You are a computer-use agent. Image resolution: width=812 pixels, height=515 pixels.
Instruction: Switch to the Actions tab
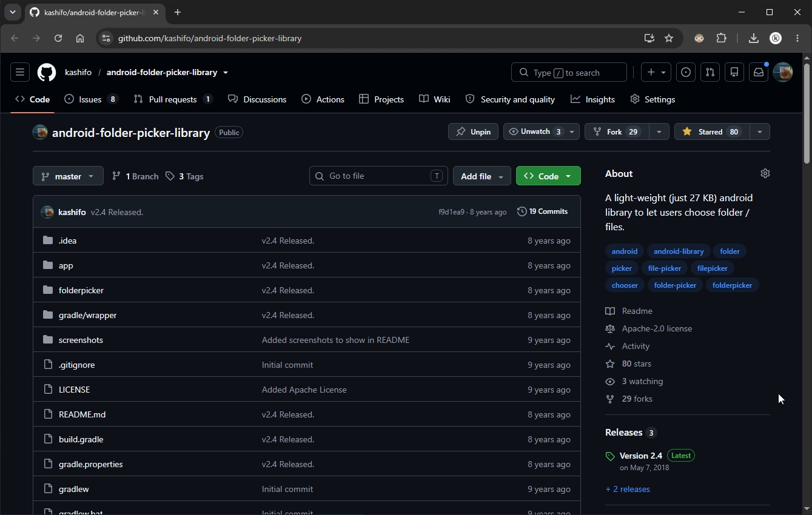pyautogui.click(x=323, y=99)
